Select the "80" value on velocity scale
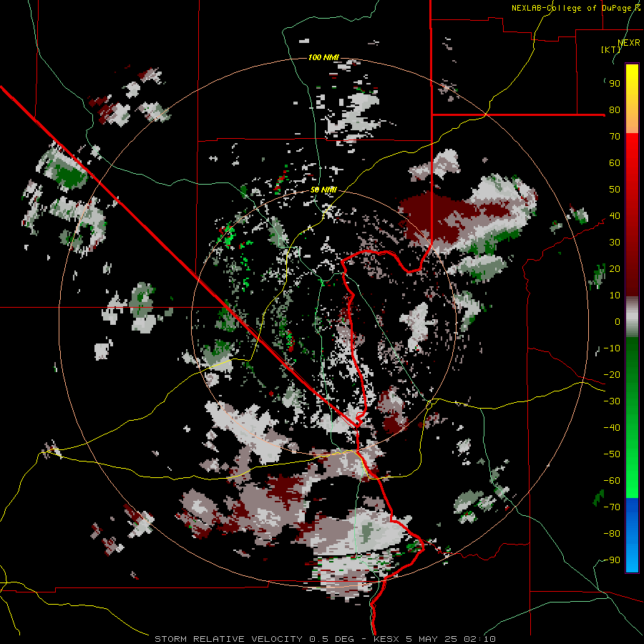 click(615, 109)
